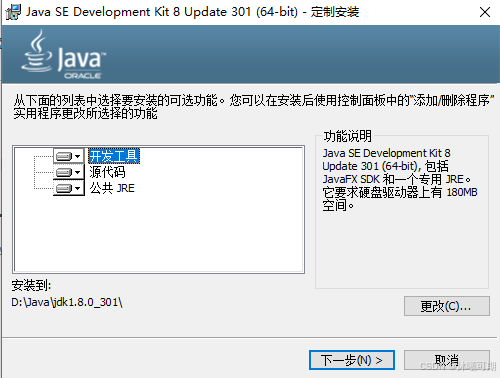This screenshot has height=378, width=500.
Task: Click the Java Oracle logo in the banner
Action: tap(64, 55)
